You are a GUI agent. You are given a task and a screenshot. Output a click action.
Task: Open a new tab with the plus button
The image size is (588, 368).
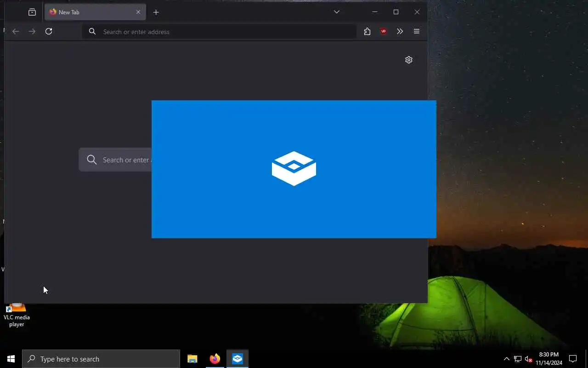click(156, 12)
